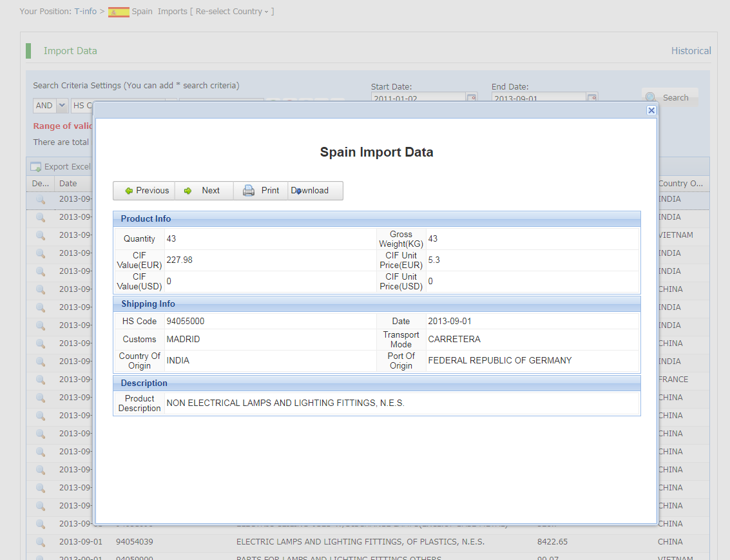The image size is (730, 560).
Task: Open the End Date calendar picker
Action: (592, 98)
